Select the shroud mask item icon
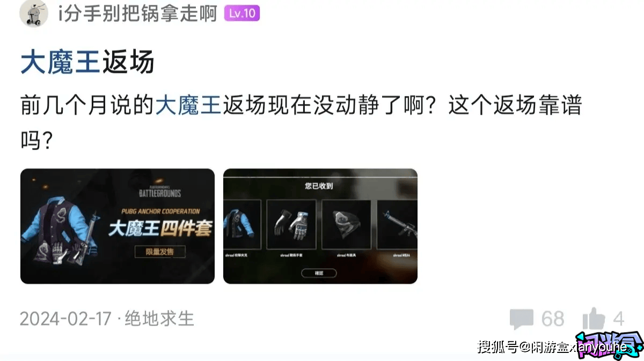644x361 pixels. point(346,224)
